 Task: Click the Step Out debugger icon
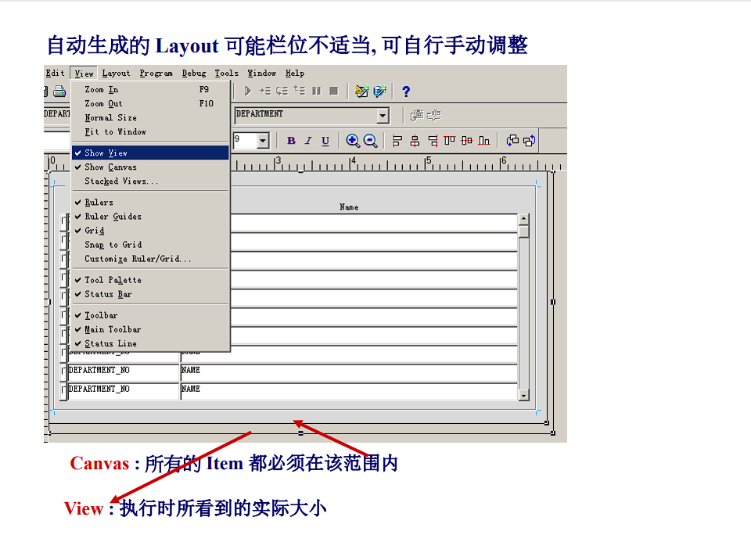coord(300,90)
